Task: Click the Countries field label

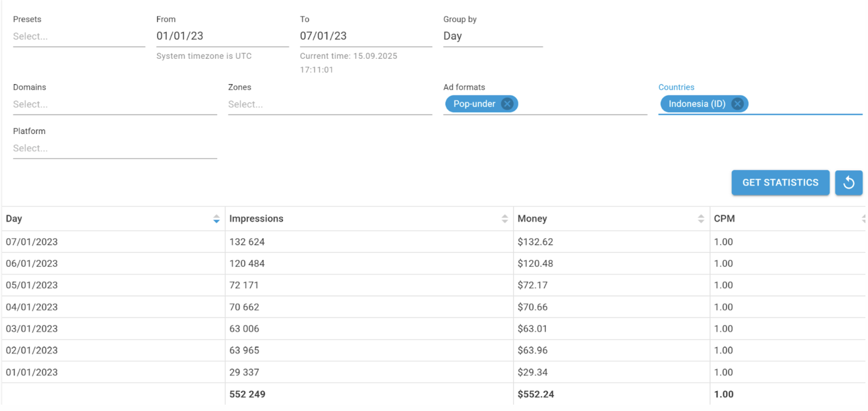Action: (x=676, y=87)
